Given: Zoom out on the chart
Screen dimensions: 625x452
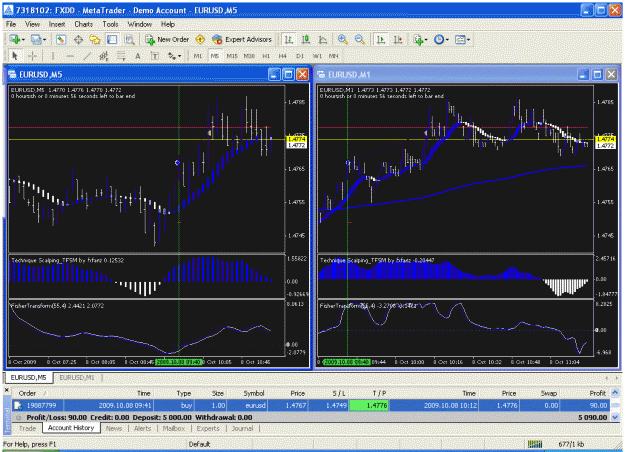Looking at the screenshot, I should click(x=360, y=39).
